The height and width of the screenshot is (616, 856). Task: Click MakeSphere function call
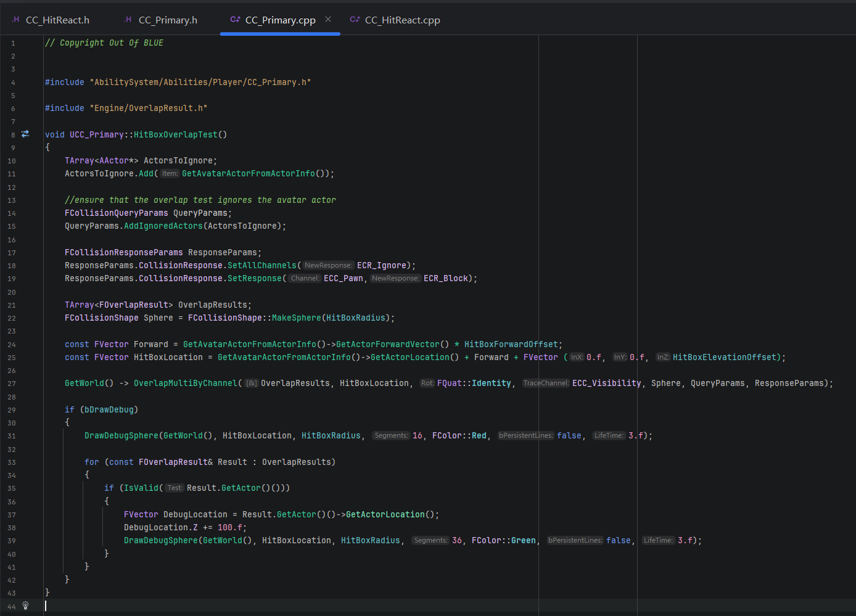(x=297, y=318)
